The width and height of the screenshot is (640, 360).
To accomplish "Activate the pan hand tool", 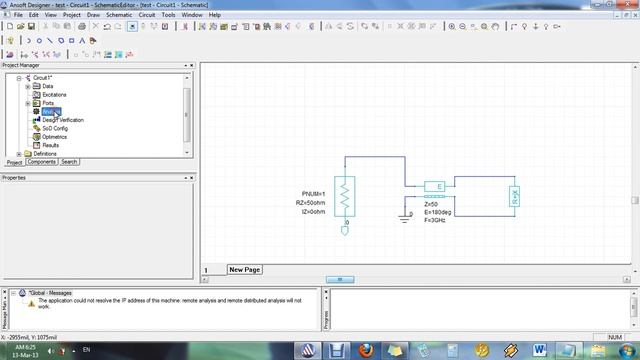I will pos(495,27).
